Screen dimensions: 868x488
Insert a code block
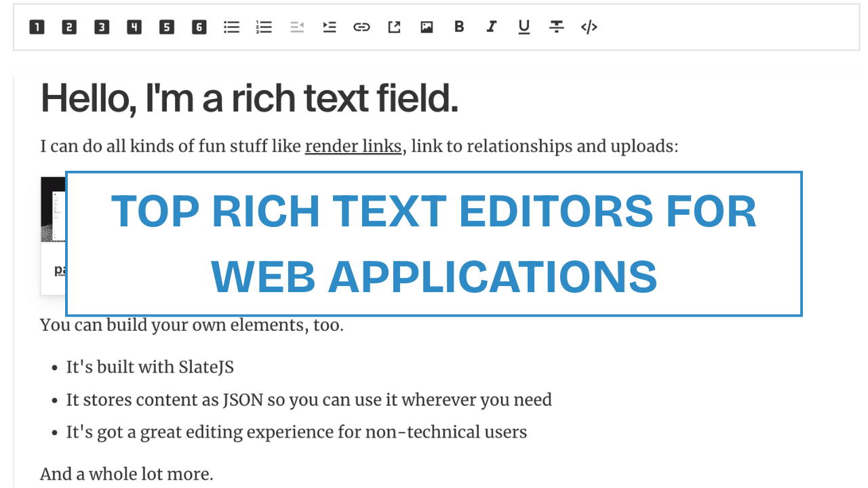click(x=589, y=27)
